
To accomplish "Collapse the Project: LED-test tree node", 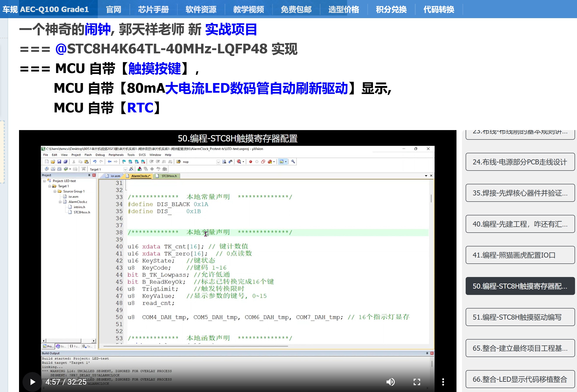I will [x=44, y=181].
